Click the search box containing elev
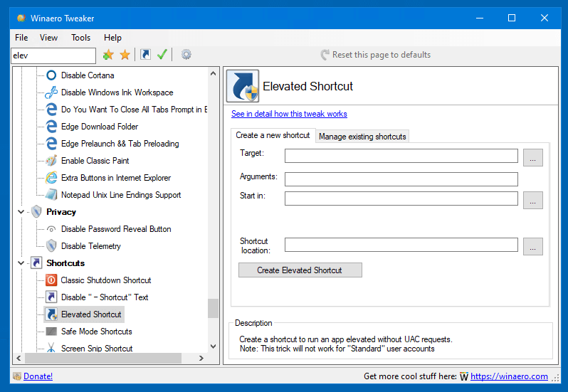Screen dimensions: 568x392 pos(53,55)
